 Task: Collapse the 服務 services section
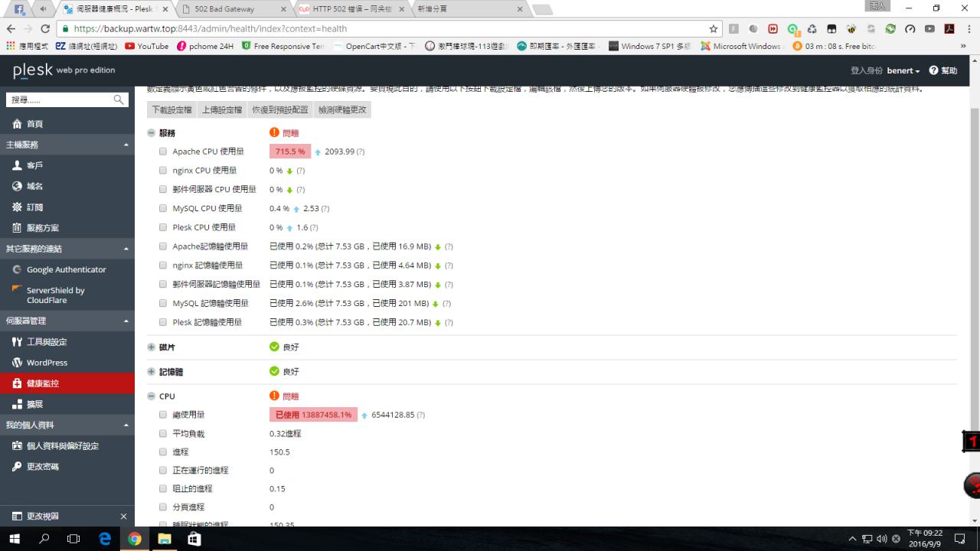151,133
